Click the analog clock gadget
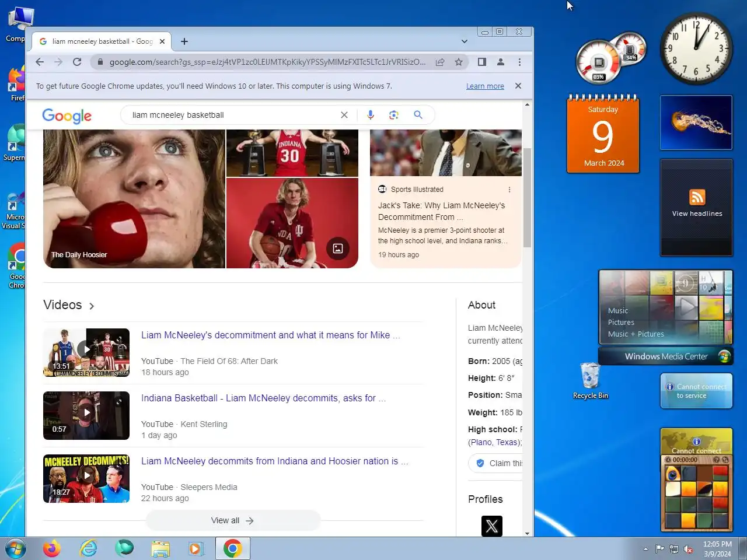 click(x=696, y=49)
